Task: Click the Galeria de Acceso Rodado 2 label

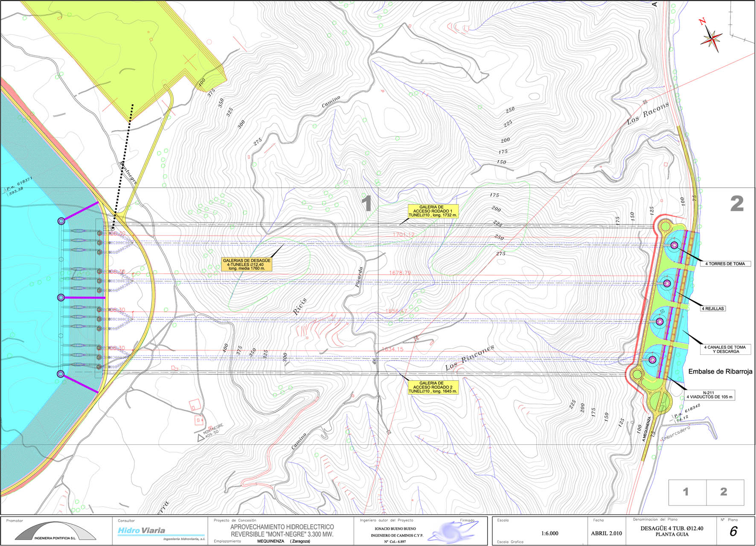Action: tap(433, 387)
